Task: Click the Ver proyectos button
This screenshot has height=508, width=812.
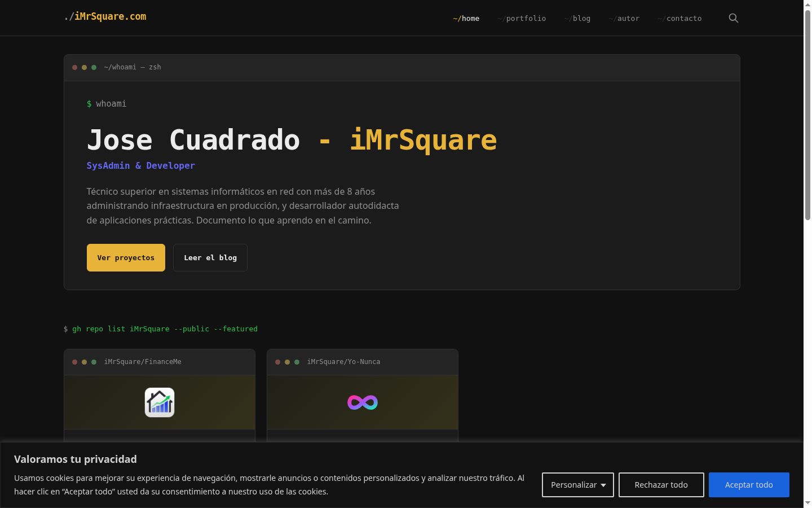Action: click(x=126, y=257)
